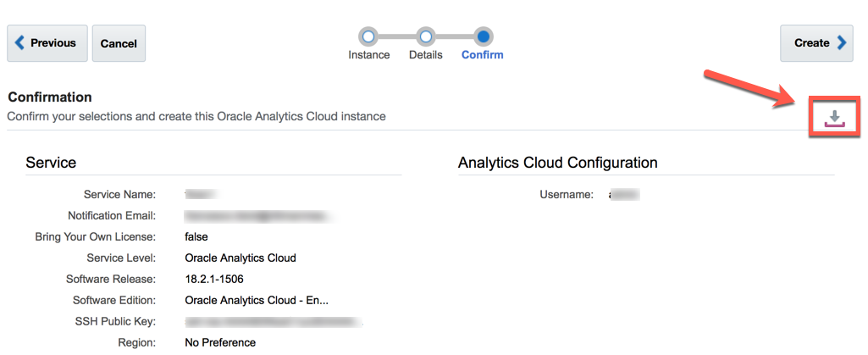Click the blurred SSH Public Key value
The width and height of the screenshot is (868, 355).
tap(273, 321)
